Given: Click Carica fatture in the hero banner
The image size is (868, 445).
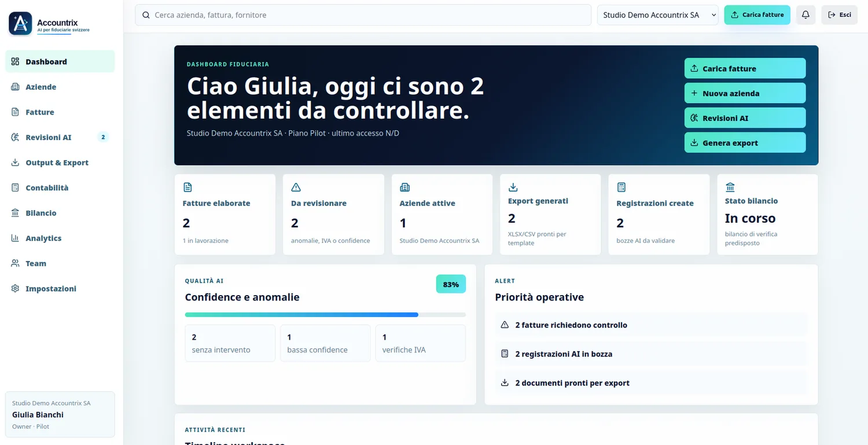Looking at the screenshot, I should [745, 68].
